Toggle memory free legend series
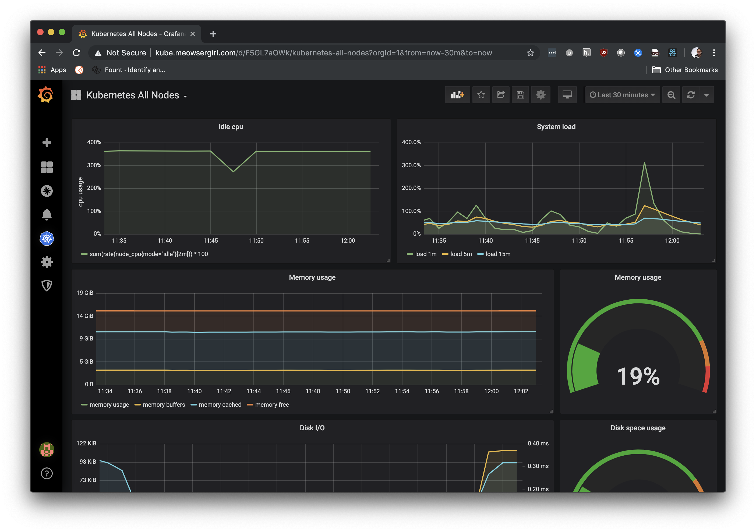756x532 pixels. (272, 405)
